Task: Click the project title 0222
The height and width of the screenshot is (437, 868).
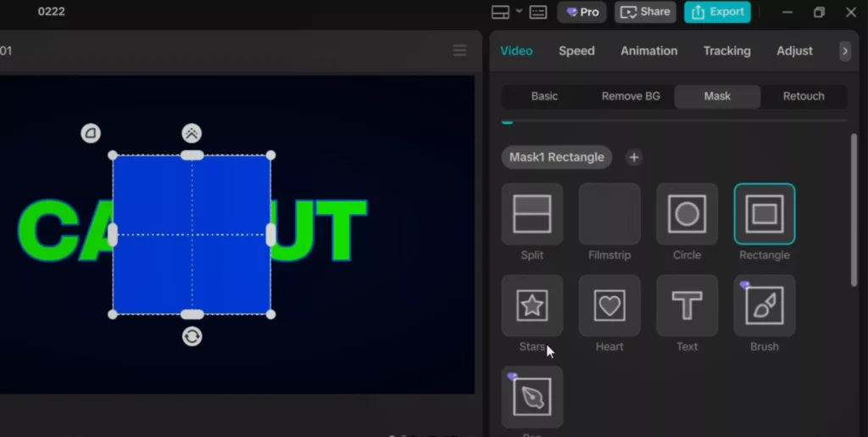Action: tap(52, 12)
